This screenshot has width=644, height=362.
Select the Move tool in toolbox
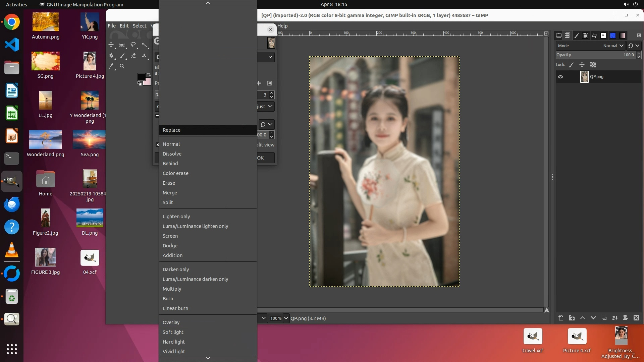(111, 45)
